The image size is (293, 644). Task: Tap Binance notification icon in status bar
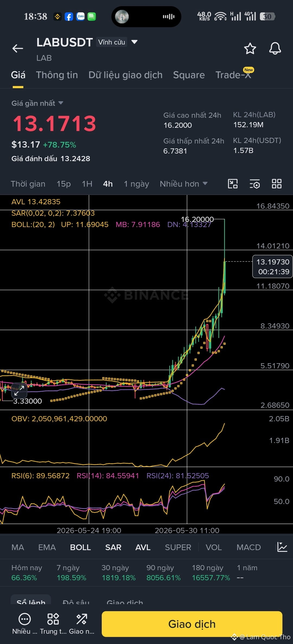[58, 17]
